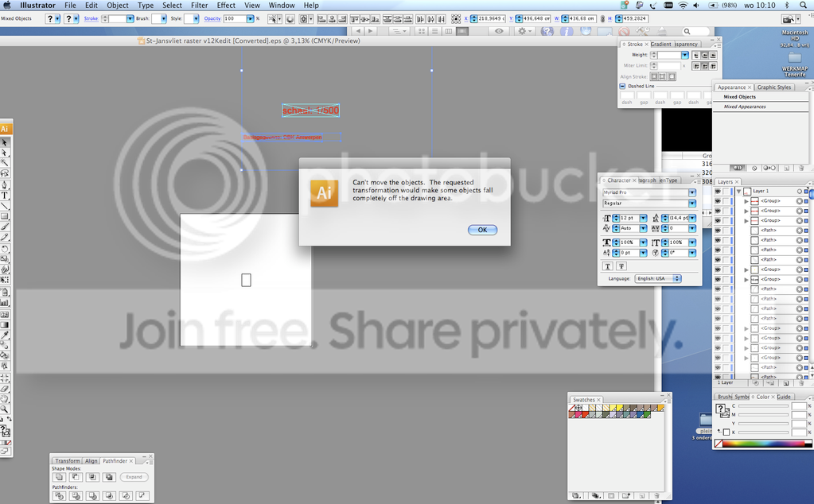This screenshot has height=504, width=814.
Task: Pick the Magic Wand tool
Action: click(5, 163)
